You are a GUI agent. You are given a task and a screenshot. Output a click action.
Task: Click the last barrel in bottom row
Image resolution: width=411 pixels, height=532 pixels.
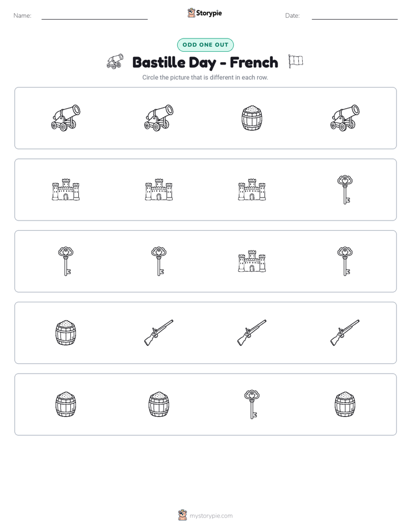tap(345, 404)
